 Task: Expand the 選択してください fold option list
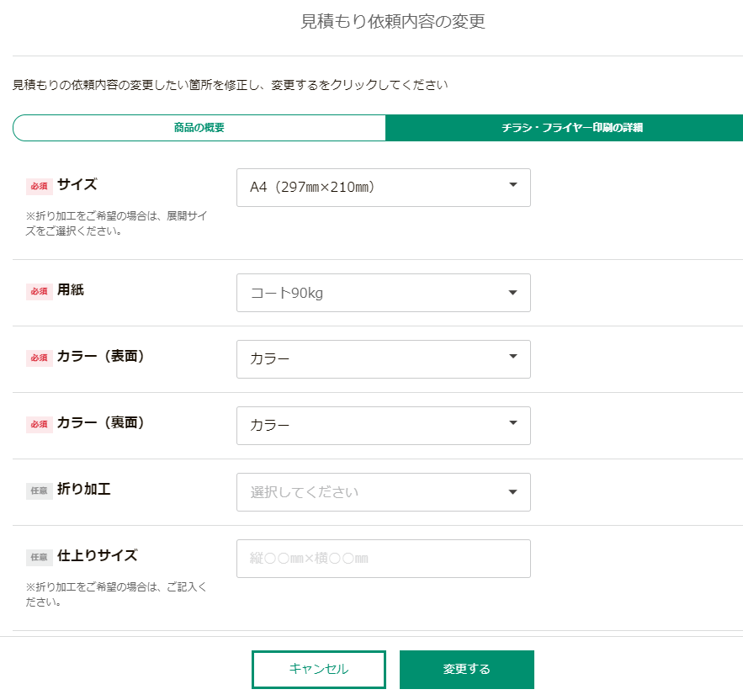(370, 492)
